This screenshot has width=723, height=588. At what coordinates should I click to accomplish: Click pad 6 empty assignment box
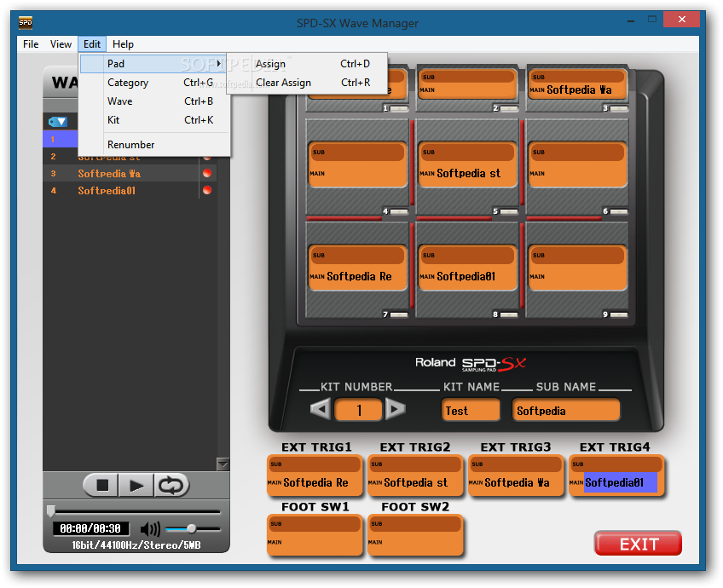coord(577,164)
